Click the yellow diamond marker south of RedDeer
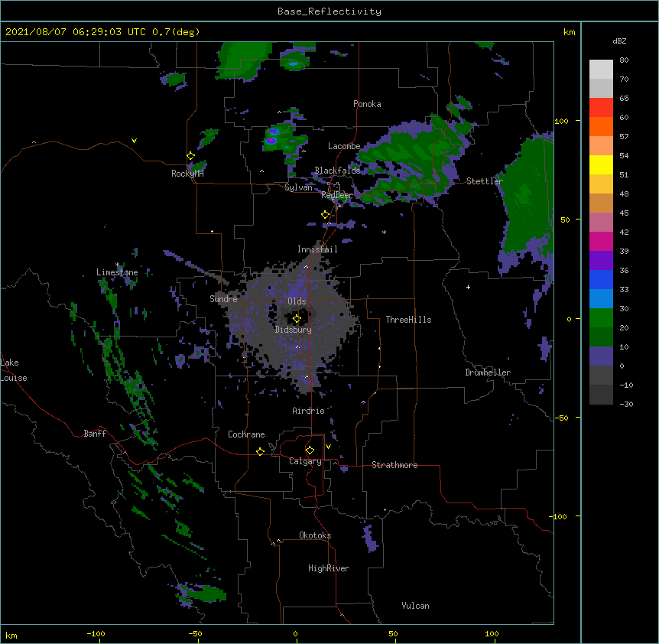This screenshot has height=644, width=659. pyautogui.click(x=325, y=215)
